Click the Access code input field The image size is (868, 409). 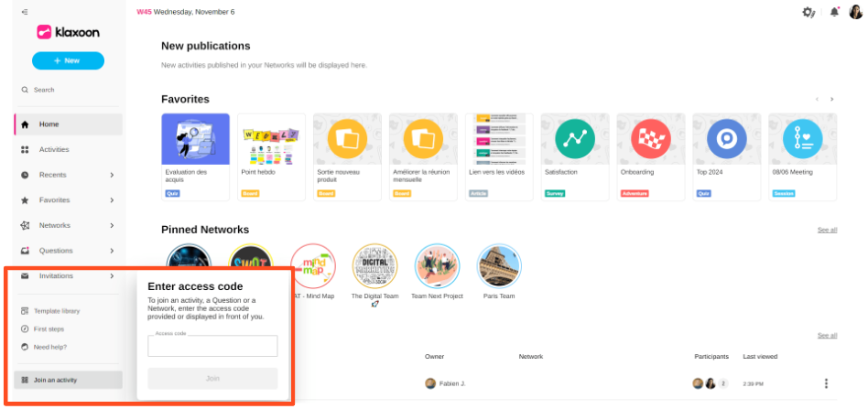click(x=212, y=347)
